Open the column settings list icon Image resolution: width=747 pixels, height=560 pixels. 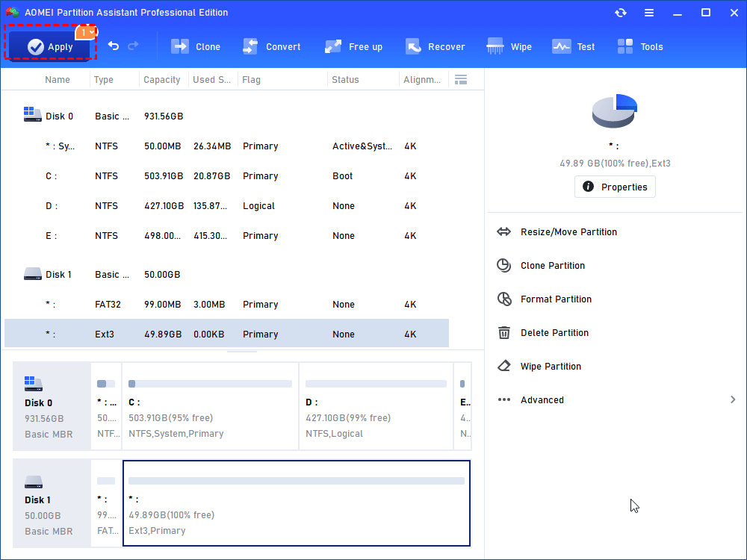click(461, 80)
